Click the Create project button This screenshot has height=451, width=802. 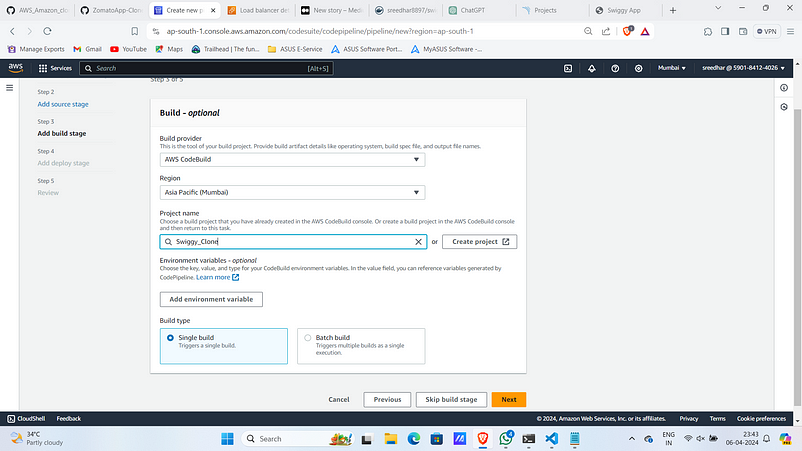click(479, 242)
